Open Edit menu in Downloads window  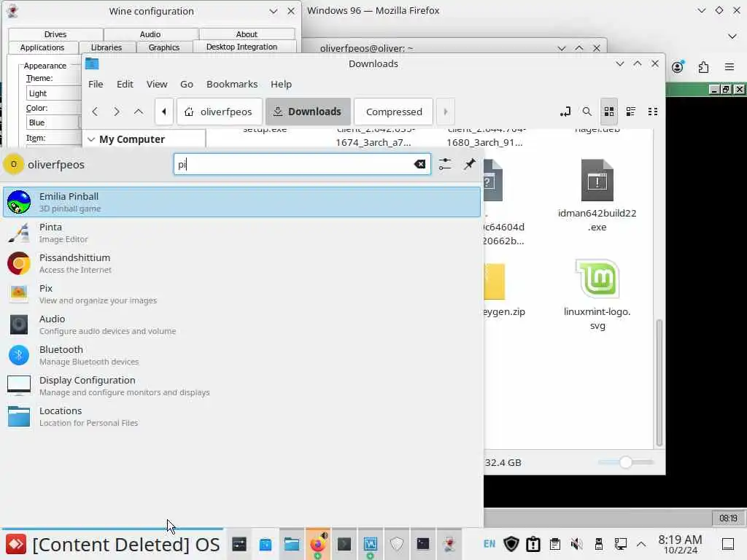coord(125,84)
